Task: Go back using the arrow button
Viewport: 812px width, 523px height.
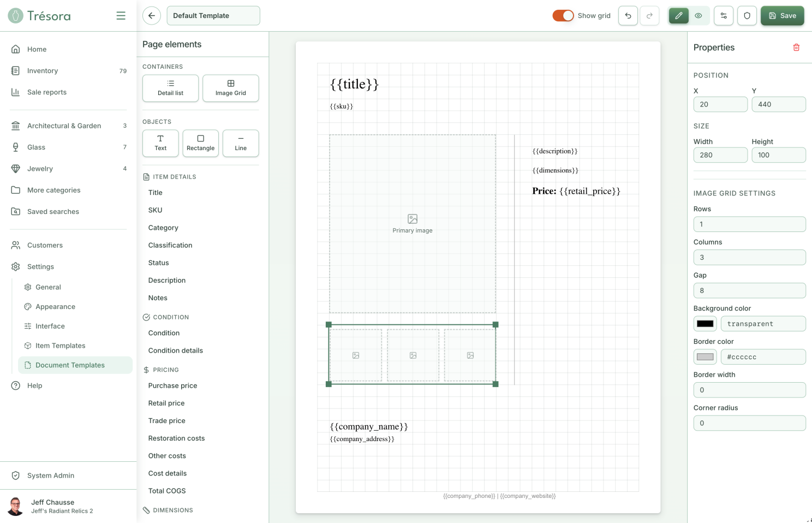Action: pyautogui.click(x=152, y=16)
